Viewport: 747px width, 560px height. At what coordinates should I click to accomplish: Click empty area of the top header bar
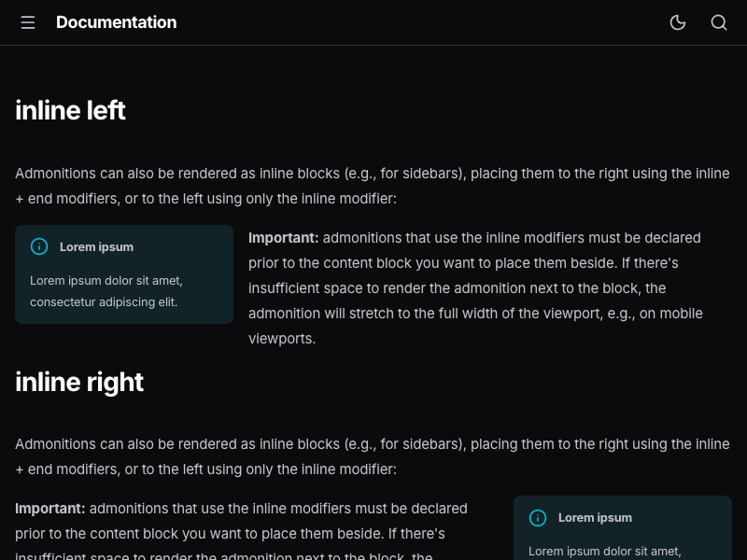[x=420, y=22]
